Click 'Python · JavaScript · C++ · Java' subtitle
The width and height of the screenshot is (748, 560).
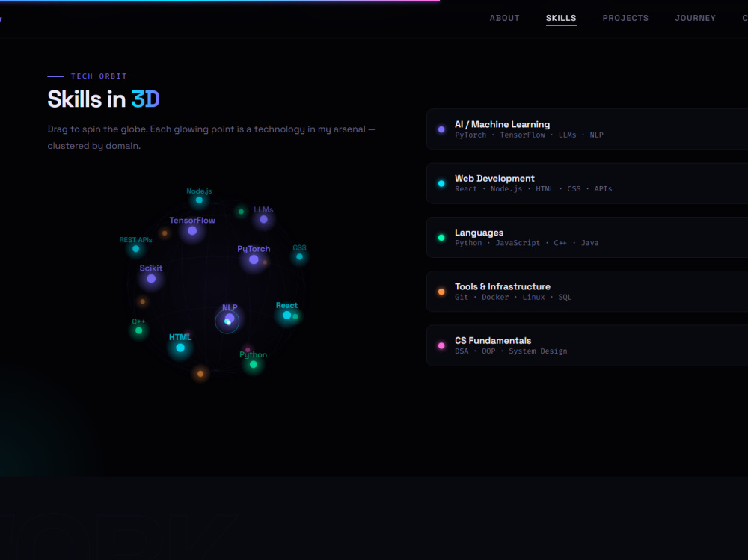(x=527, y=243)
